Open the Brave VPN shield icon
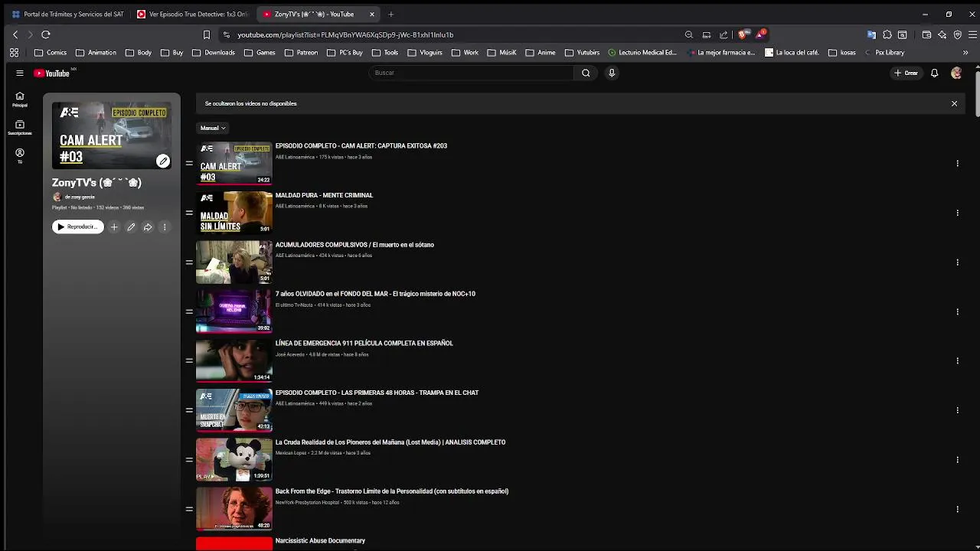The image size is (980, 551). coord(958,34)
